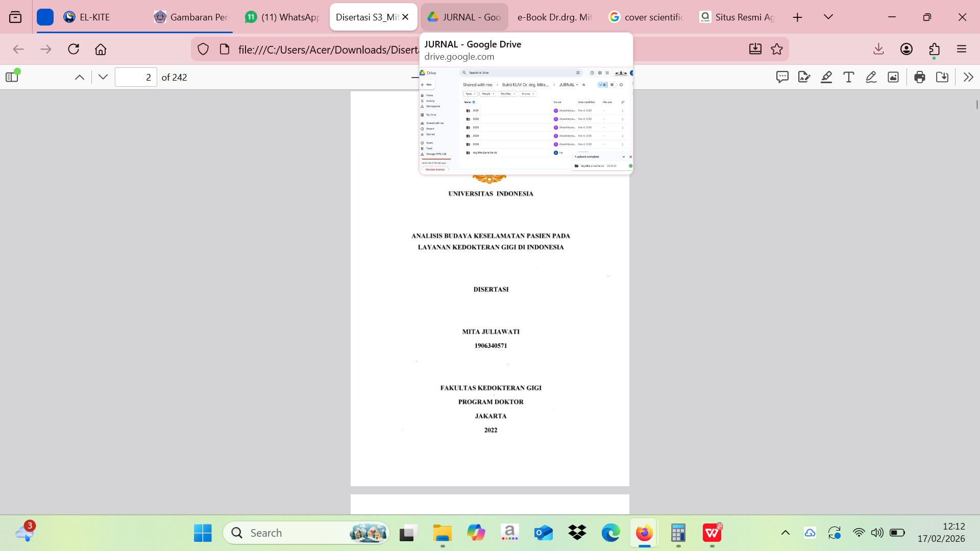The image size is (980, 551).
Task: Click the page number input field
Action: [136, 77]
